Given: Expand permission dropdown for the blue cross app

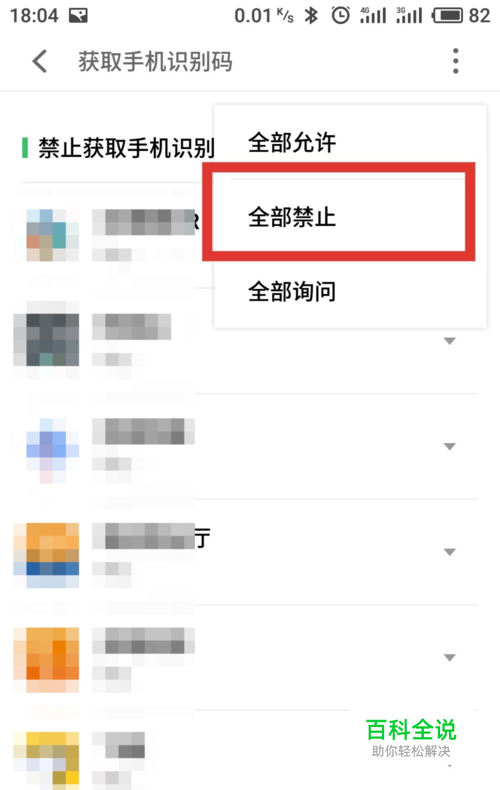Looking at the screenshot, I should click(450, 446).
